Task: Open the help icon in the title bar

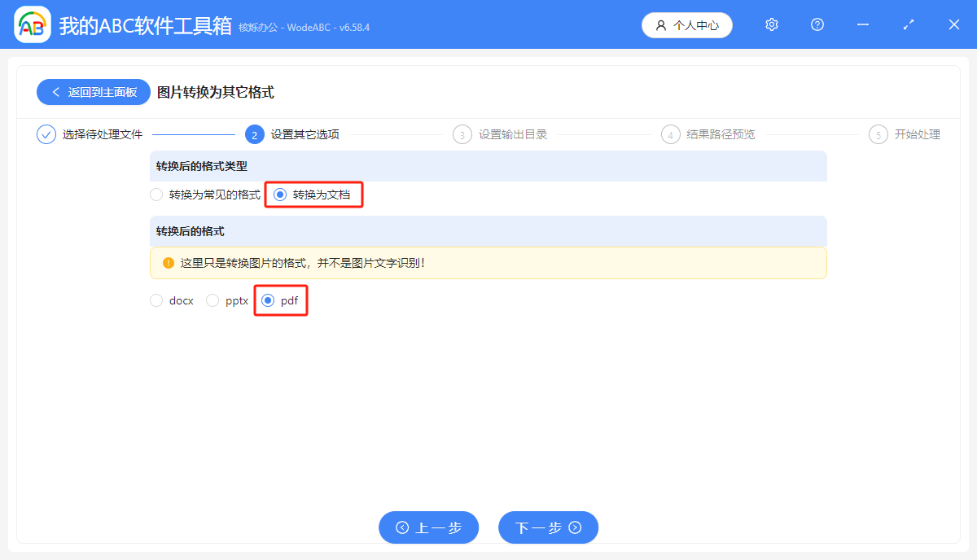Action: pyautogui.click(x=817, y=24)
